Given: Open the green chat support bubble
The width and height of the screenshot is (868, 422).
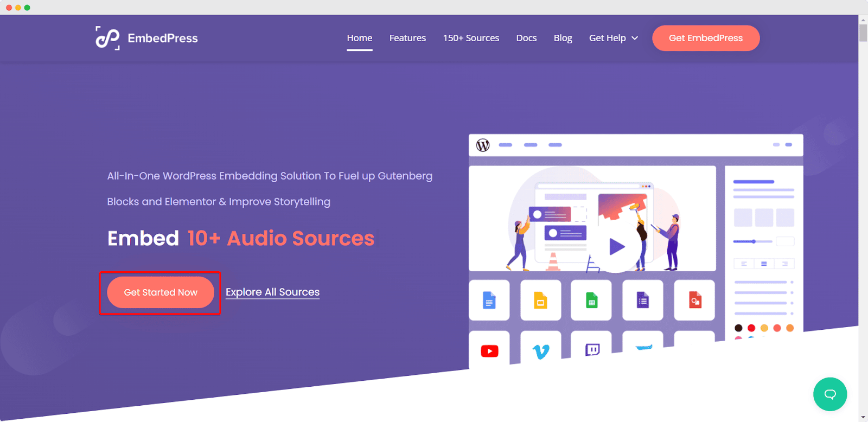Looking at the screenshot, I should pos(830,394).
